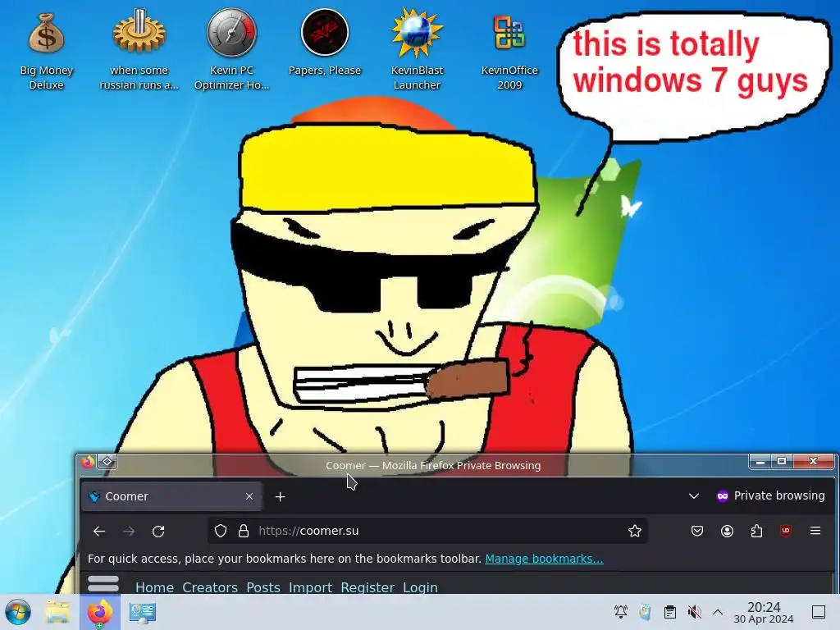The width and height of the screenshot is (840, 630).
Task: Switch to Firefox on the taskbar
Action: click(99, 612)
